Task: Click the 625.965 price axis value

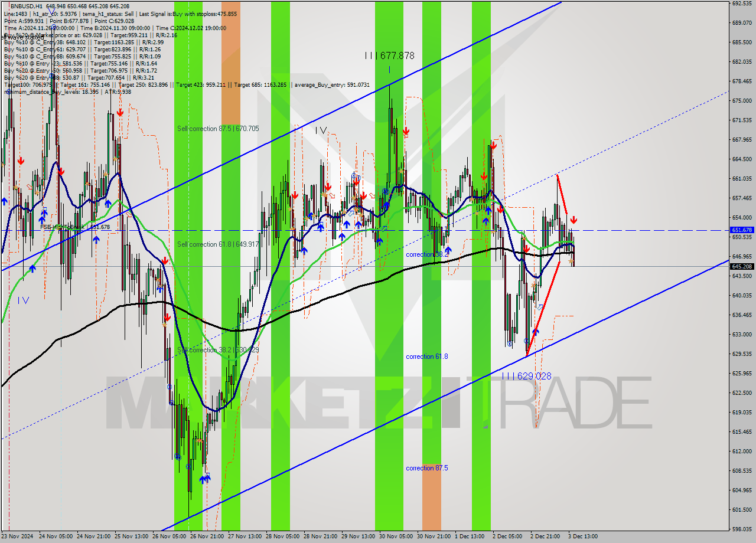Action: (x=741, y=373)
